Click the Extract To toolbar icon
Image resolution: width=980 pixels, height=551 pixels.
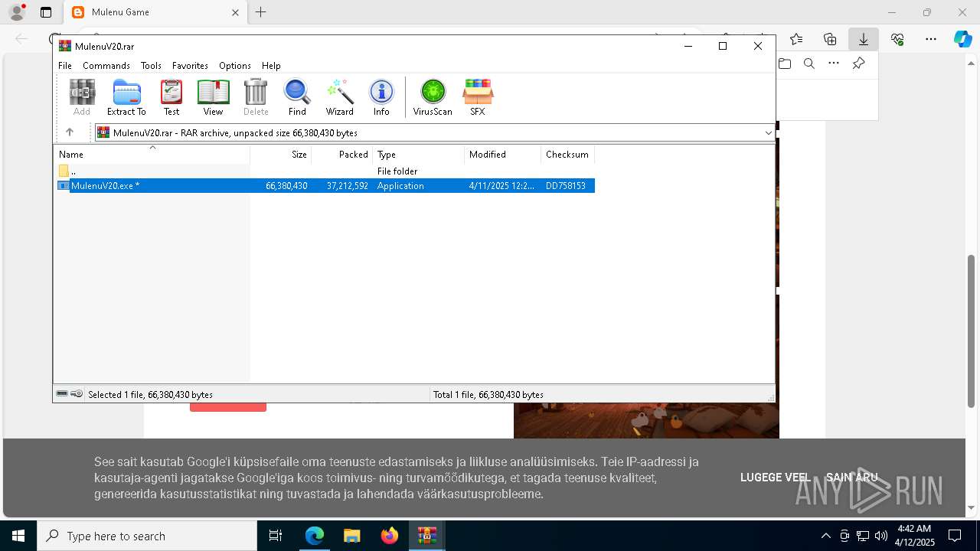click(126, 97)
